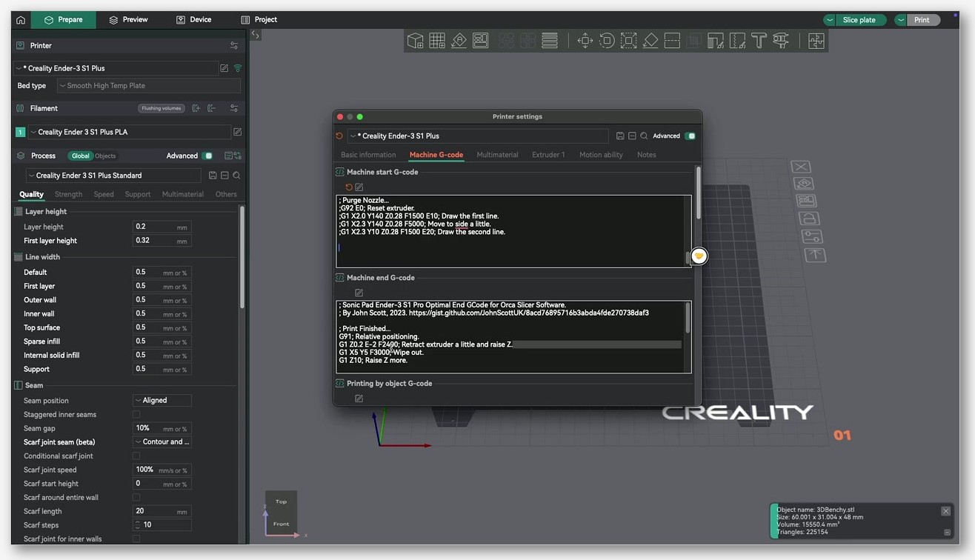The image size is (975, 560).
Task: Click the edit icon beside Ender 3 S1 Plus PLA
Action: (x=238, y=132)
